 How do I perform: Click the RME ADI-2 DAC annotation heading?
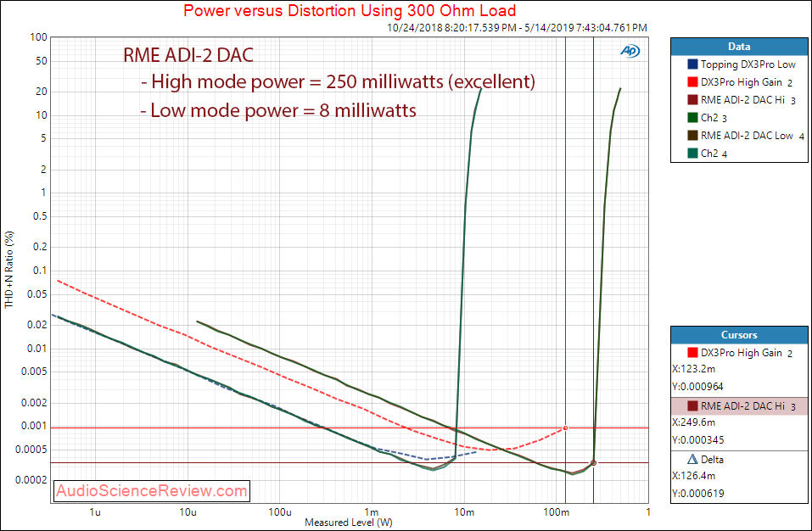[188, 55]
